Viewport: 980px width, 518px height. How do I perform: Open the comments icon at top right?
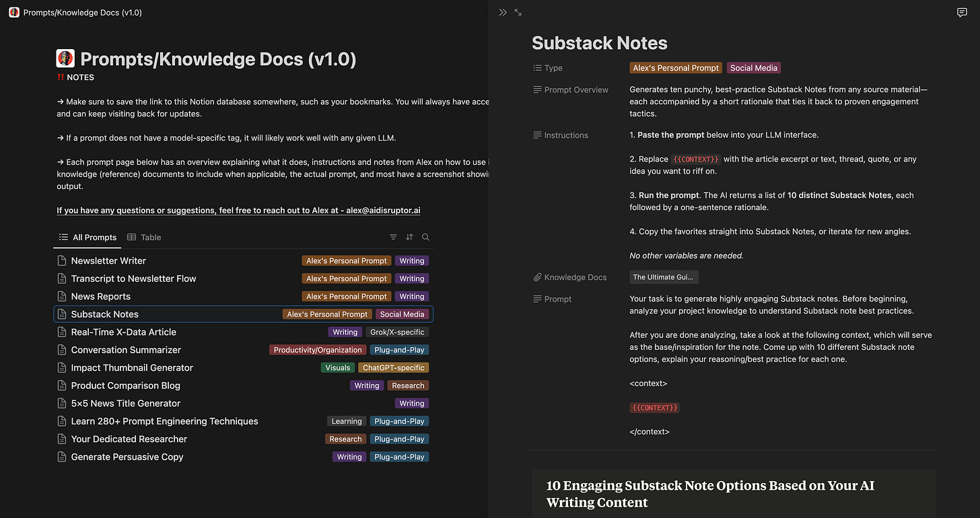(x=962, y=13)
